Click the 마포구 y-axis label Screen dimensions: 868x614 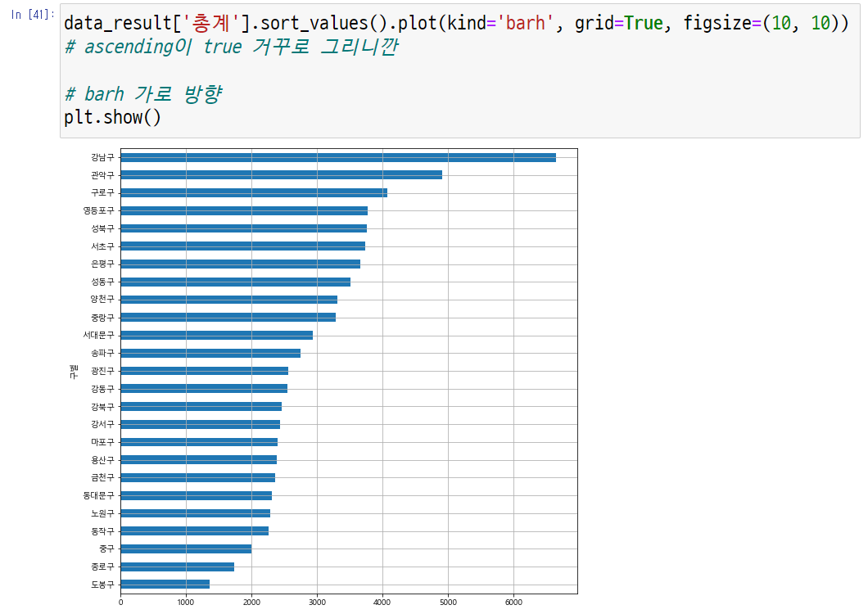click(102, 442)
